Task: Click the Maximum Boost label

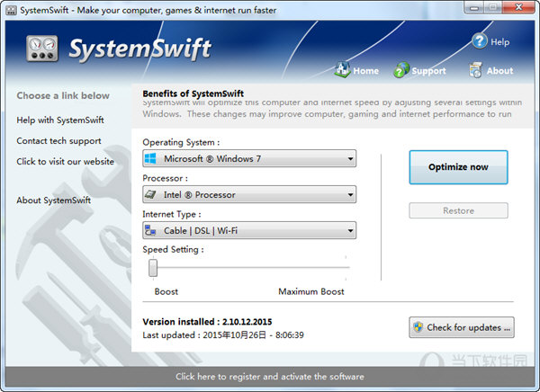Action: pyautogui.click(x=311, y=292)
